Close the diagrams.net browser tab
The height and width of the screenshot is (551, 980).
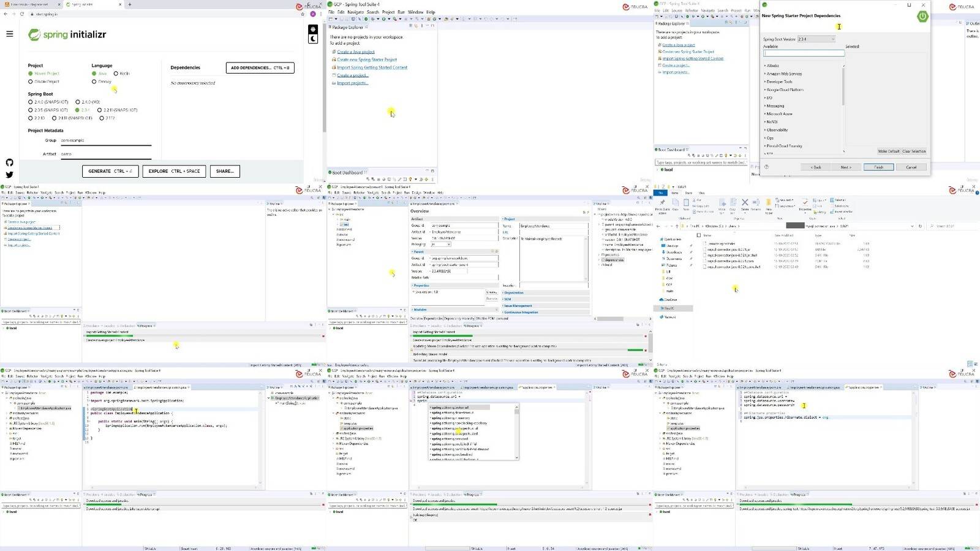click(59, 4)
